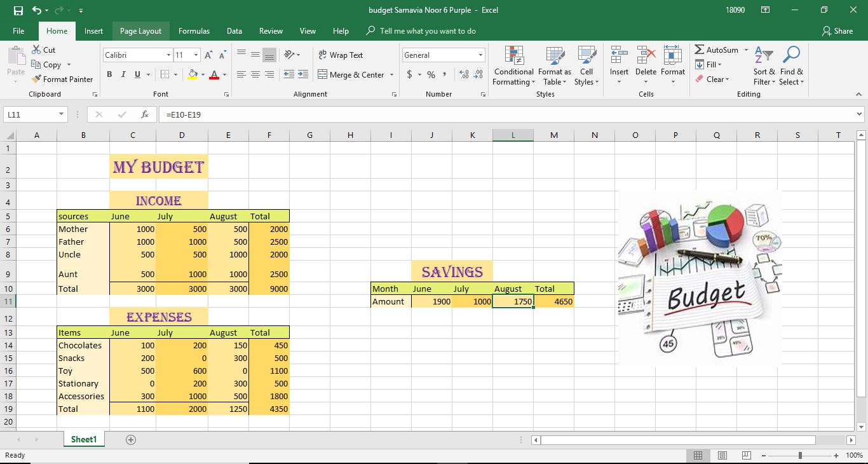The width and height of the screenshot is (868, 464).
Task: Open Merge & Center
Action: (351, 74)
